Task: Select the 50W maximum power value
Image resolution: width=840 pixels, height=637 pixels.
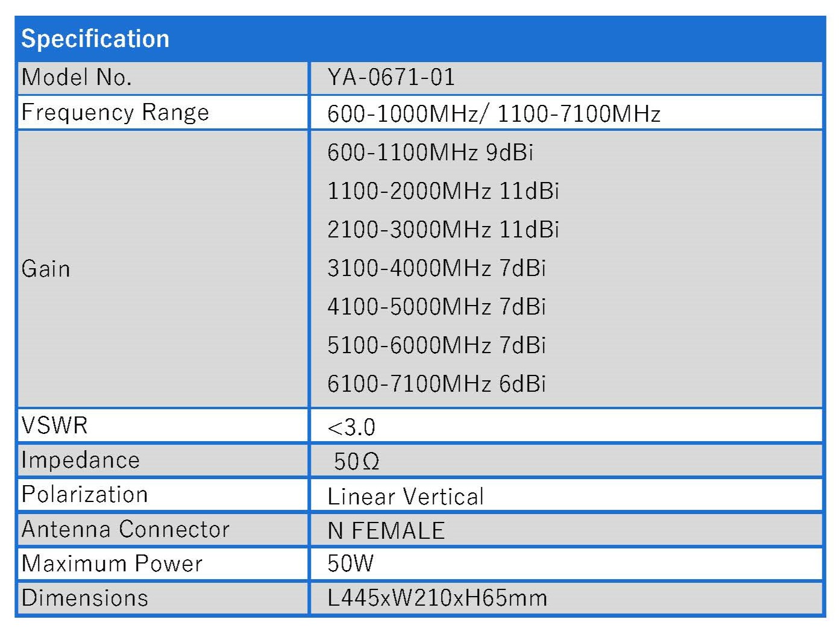Action: 351,563
